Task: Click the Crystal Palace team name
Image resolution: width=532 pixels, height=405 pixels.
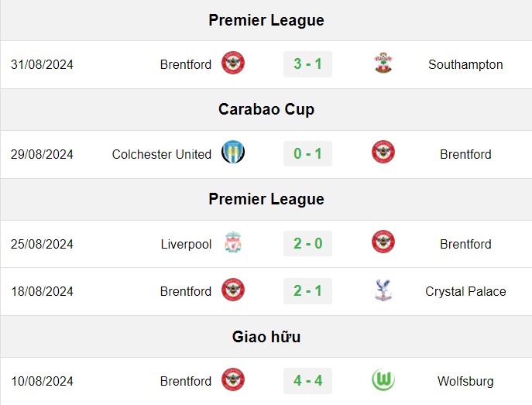Action: point(465,291)
